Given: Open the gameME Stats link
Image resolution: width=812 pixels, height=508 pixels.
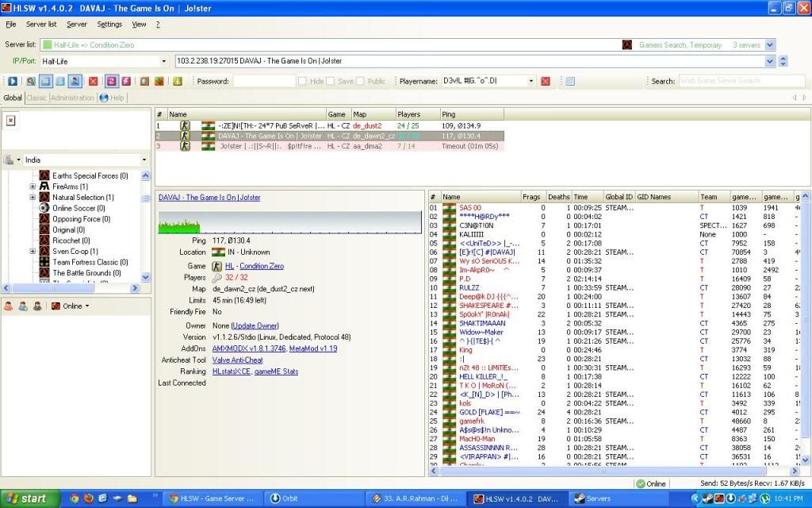Looking at the screenshot, I should (x=277, y=371).
